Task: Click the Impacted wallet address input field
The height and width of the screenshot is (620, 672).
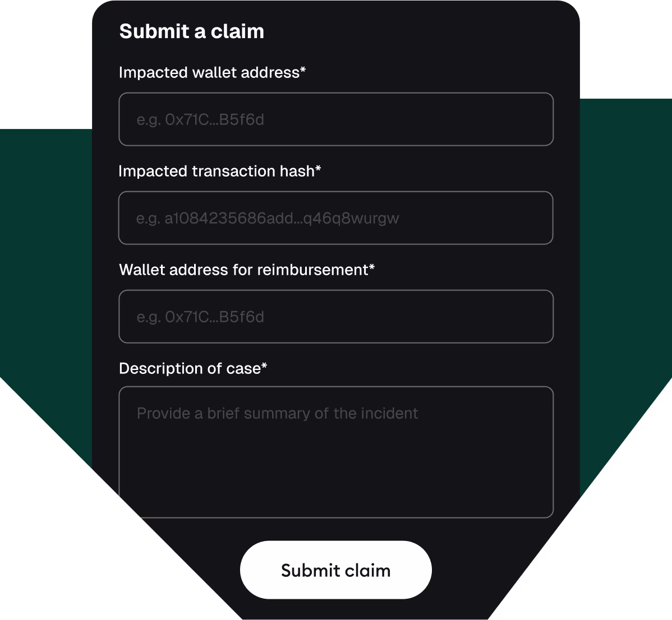Action: [x=335, y=119]
